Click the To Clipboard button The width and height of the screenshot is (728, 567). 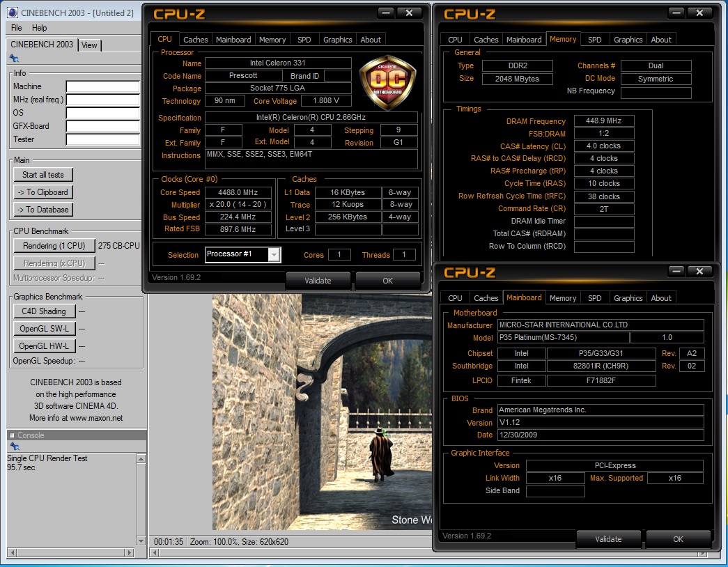43,192
